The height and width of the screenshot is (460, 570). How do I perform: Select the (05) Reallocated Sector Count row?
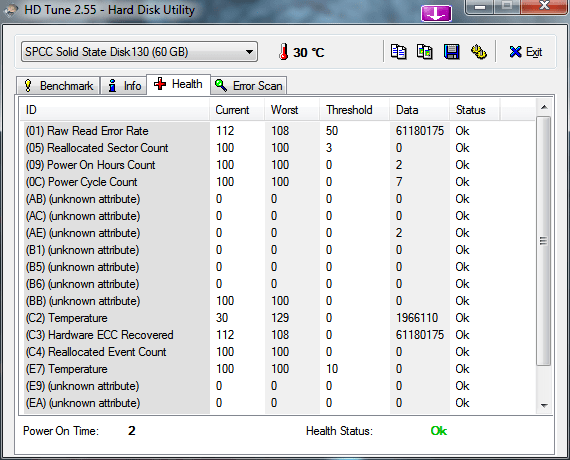coord(279,148)
